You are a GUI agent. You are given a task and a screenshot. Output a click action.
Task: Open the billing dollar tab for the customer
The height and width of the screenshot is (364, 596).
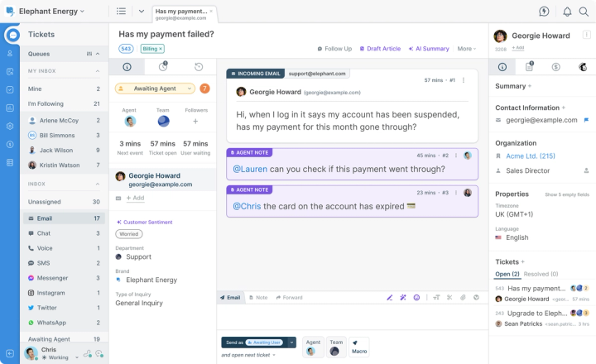coord(555,67)
